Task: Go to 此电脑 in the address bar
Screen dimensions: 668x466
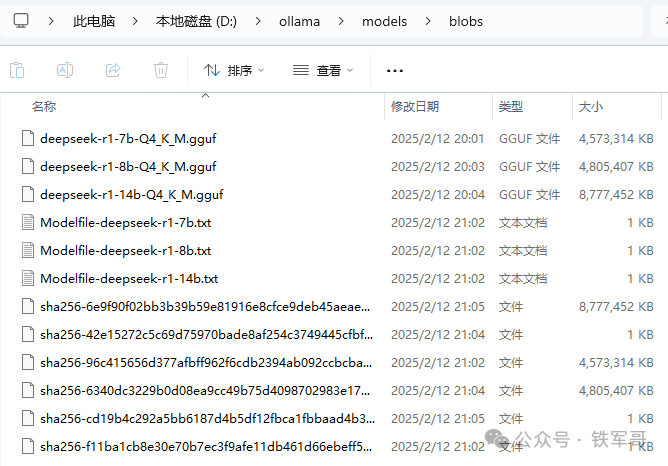Action: pyautogui.click(x=94, y=21)
